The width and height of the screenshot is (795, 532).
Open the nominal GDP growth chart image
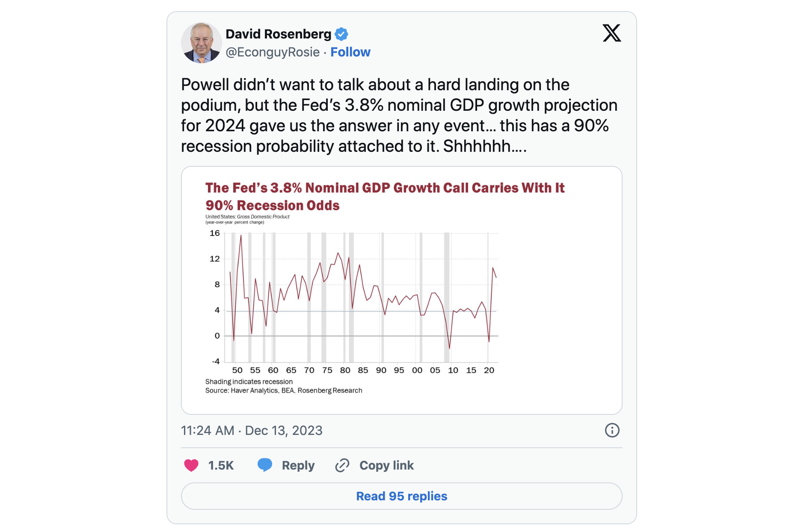pyautogui.click(x=401, y=290)
